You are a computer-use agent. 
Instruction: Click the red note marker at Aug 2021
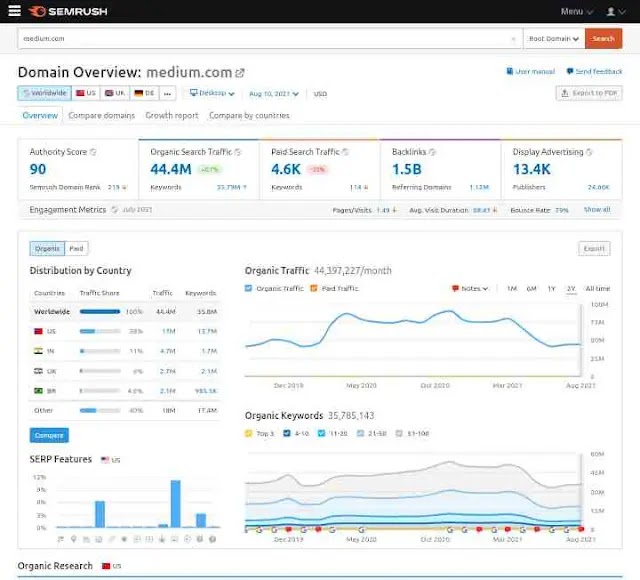click(581, 529)
